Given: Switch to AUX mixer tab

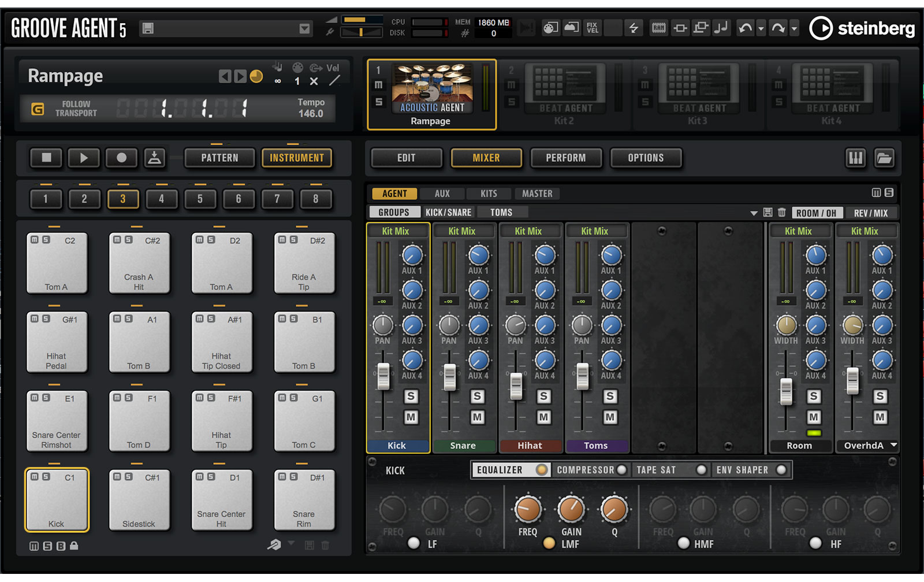Looking at the screenshot, I should pyautogui.click(x=442, y=194).
